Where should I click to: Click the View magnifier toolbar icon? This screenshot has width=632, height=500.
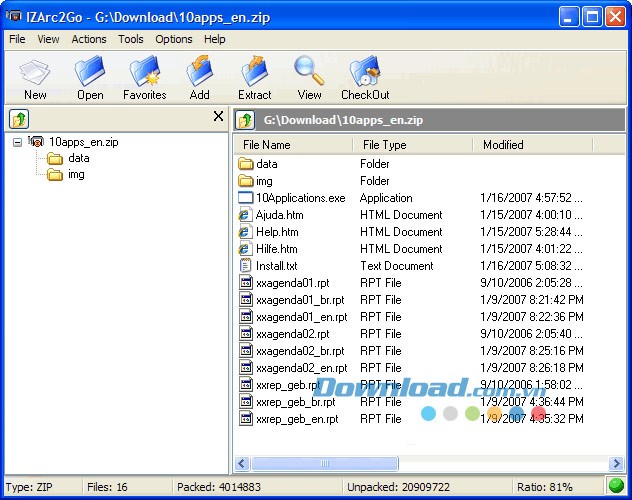point(309,76)
